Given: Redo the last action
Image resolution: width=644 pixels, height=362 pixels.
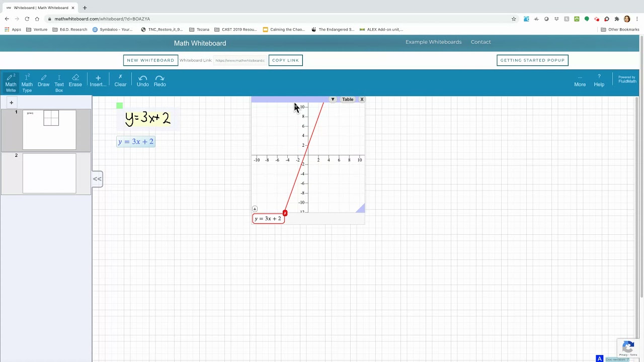Looking at the screenshot, I should click(x=160, y=81).
